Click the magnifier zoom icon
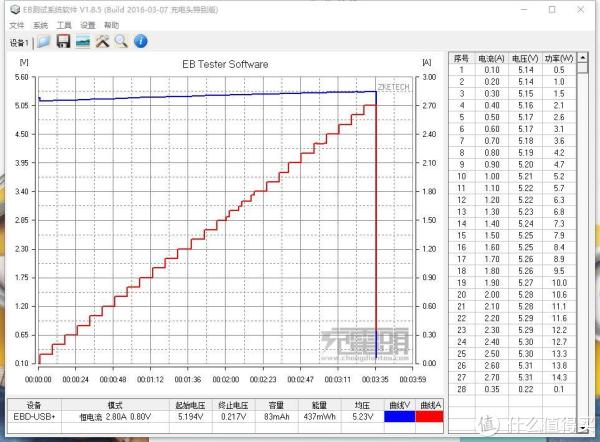Viewport: 600px width, 442px height. click(121, 41)
